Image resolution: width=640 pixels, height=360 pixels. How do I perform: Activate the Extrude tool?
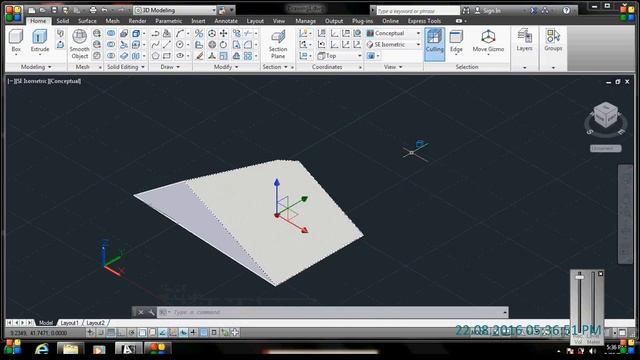40,41
